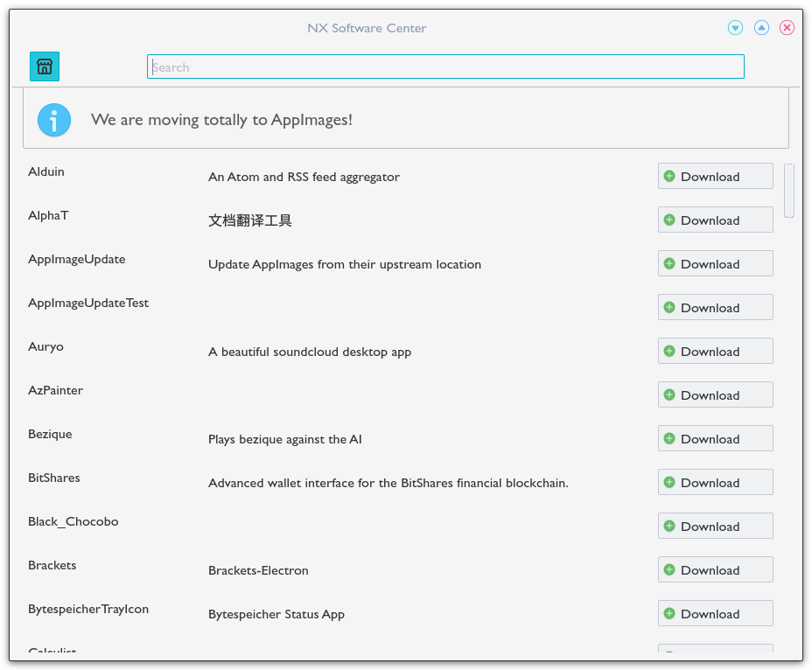Click the app list scrollbar thumb
Screen dimensions: 812x670
coord(788,191)
